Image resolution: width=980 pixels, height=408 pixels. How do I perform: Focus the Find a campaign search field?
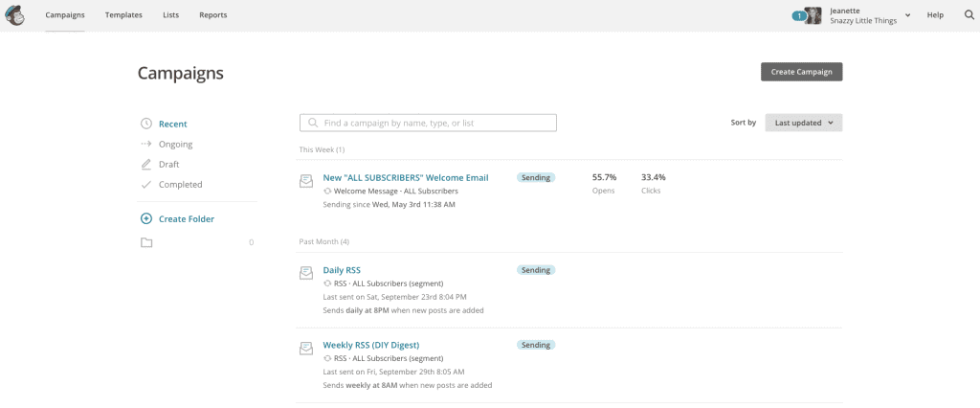click(x=428, y=123)
